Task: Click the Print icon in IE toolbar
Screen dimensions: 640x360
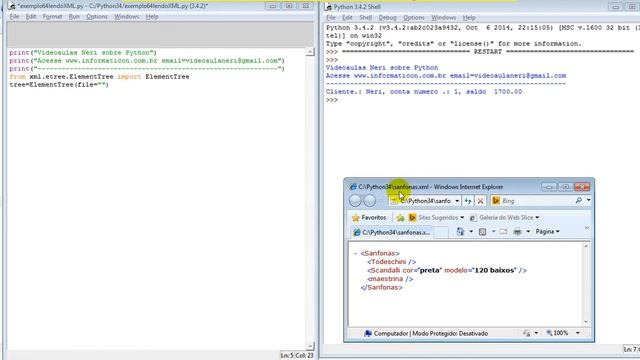Action: click(x=518, y=232)
